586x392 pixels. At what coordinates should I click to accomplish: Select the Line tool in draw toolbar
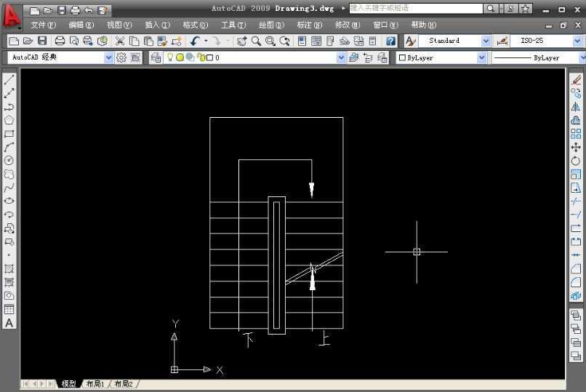pos(9,79)
